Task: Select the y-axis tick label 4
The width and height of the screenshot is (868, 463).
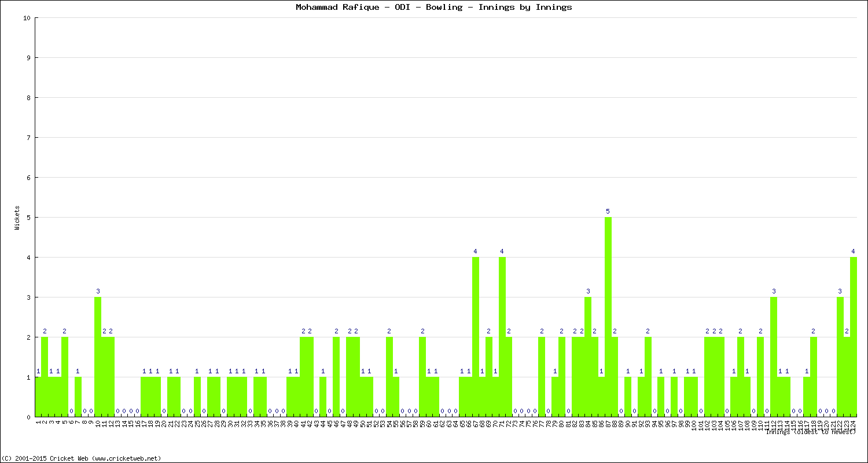Action: click(28, 258)
